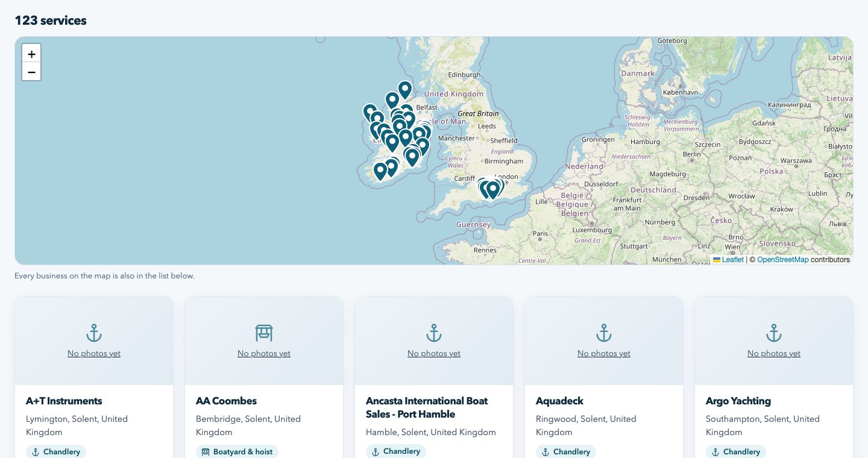Select the Chandlery tag on Aquadeck

[x=566, y=451]
